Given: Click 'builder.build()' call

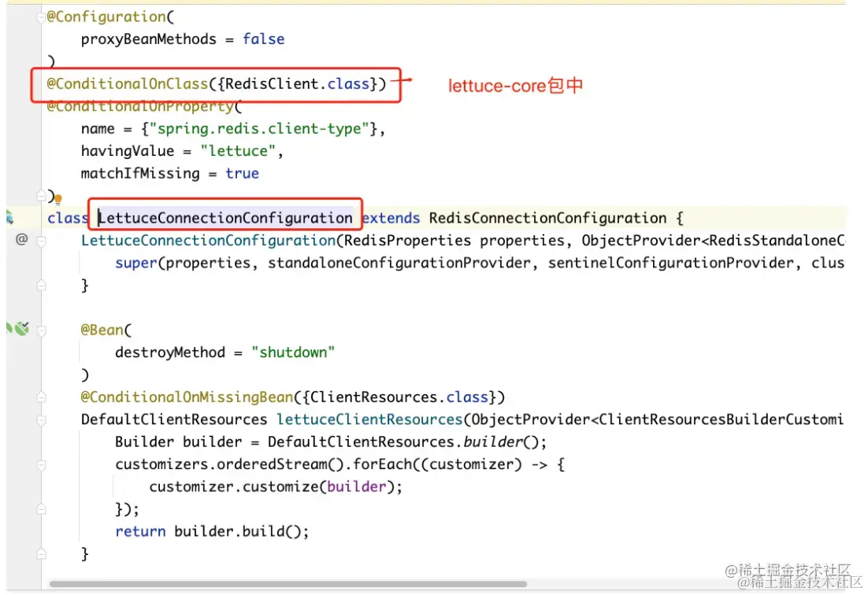Looking at the screenshot, I should [x=238, y=531].
